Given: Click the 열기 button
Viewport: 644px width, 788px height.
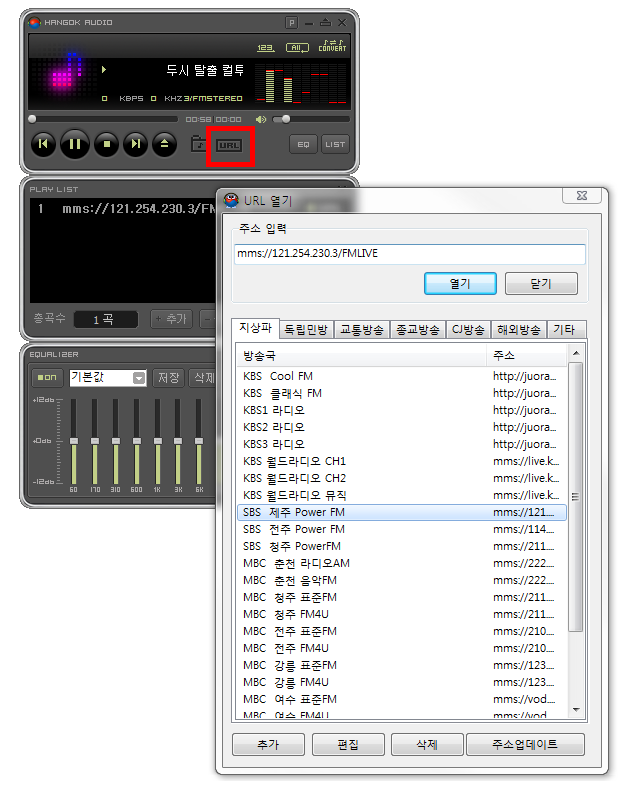Looking at the screenshot, I should pos(460,284).
